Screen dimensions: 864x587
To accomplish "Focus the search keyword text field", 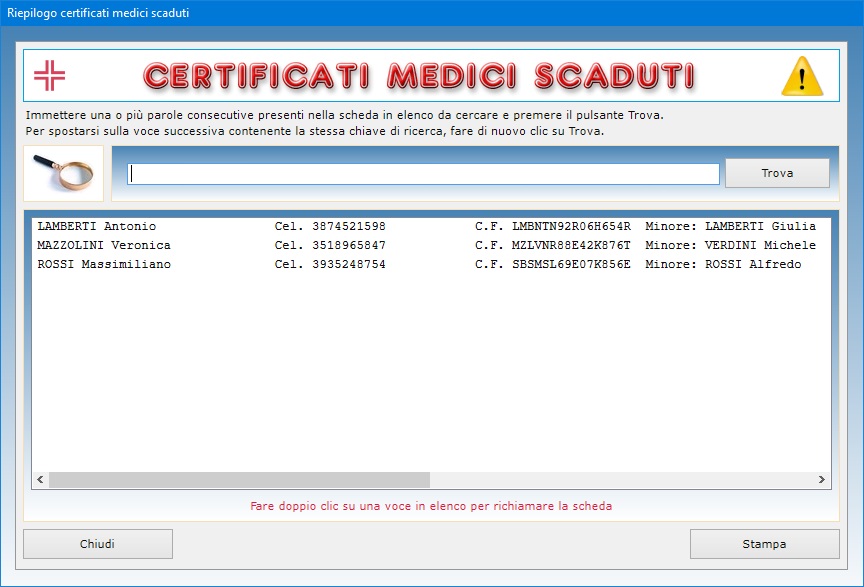I will 423,174.
